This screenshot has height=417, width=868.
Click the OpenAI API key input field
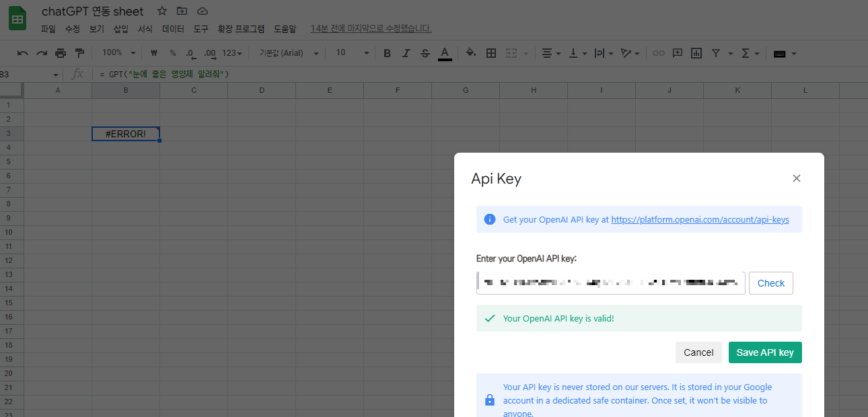611,283
